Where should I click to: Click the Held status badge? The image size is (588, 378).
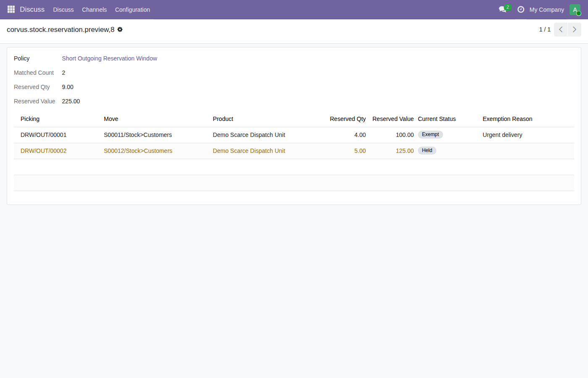click(427, 150)
